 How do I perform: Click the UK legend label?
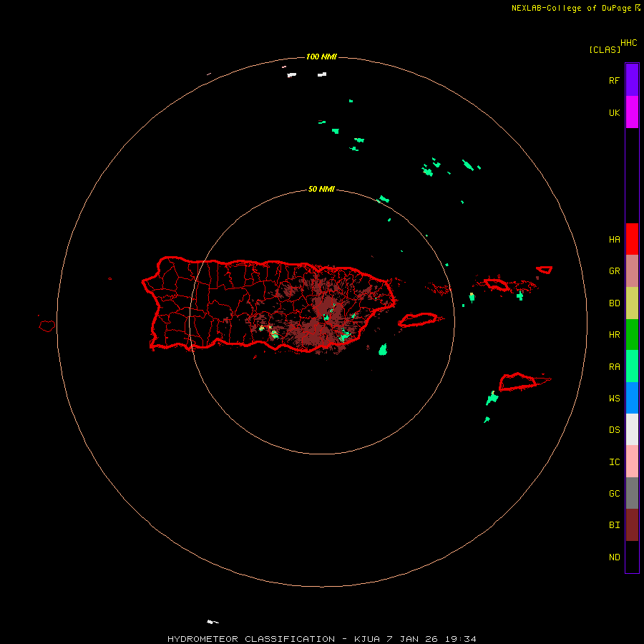click(x=614, y=113)
